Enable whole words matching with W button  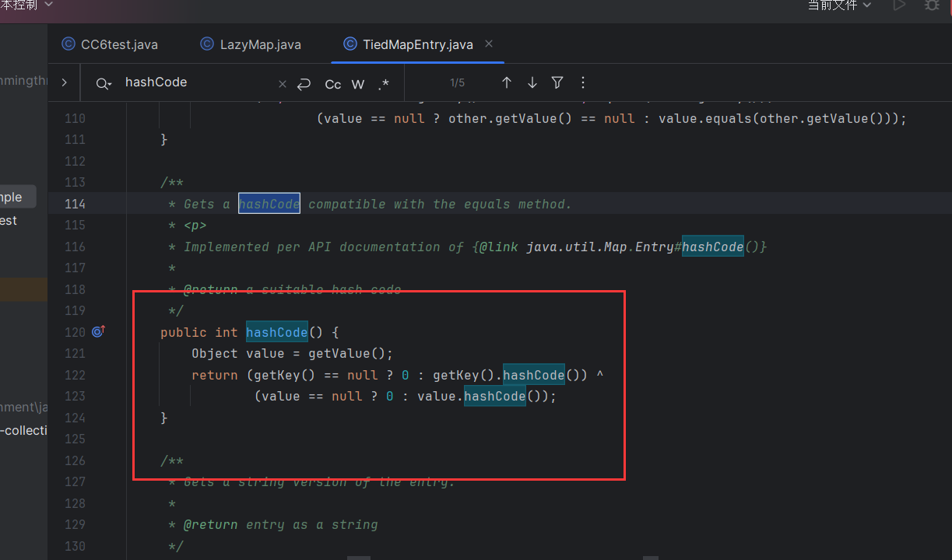tap(357, 83)
